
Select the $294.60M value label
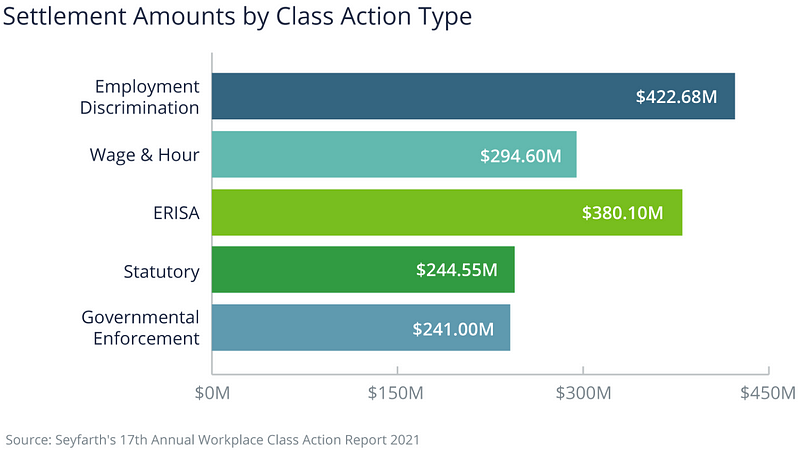pyautogui.click(x=520, y=155)
